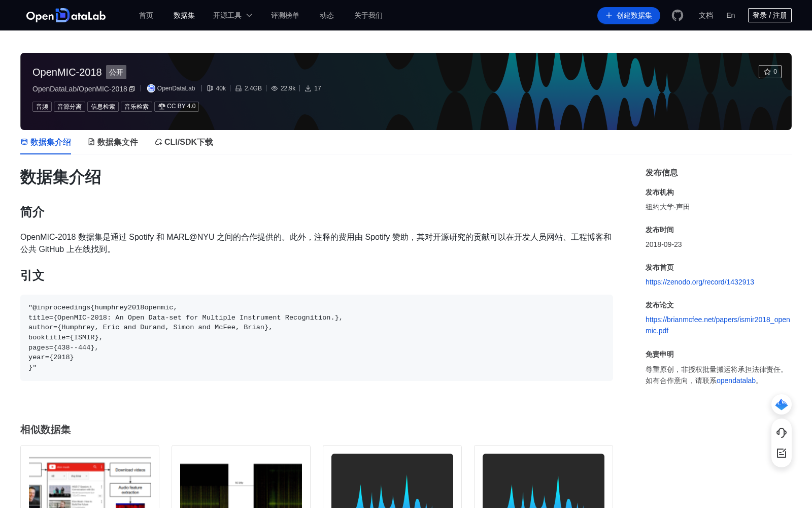Click the OpenMIC-2018 title
This screenshot has width=812, height=508.
[67, 72]
